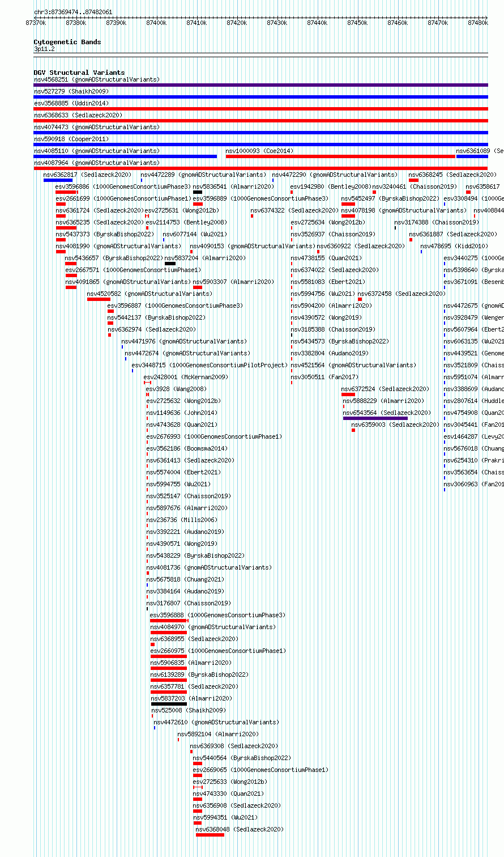
Task: Click the nsv6368048 (Sedlazeck2020) label
Action: (240, 829)
